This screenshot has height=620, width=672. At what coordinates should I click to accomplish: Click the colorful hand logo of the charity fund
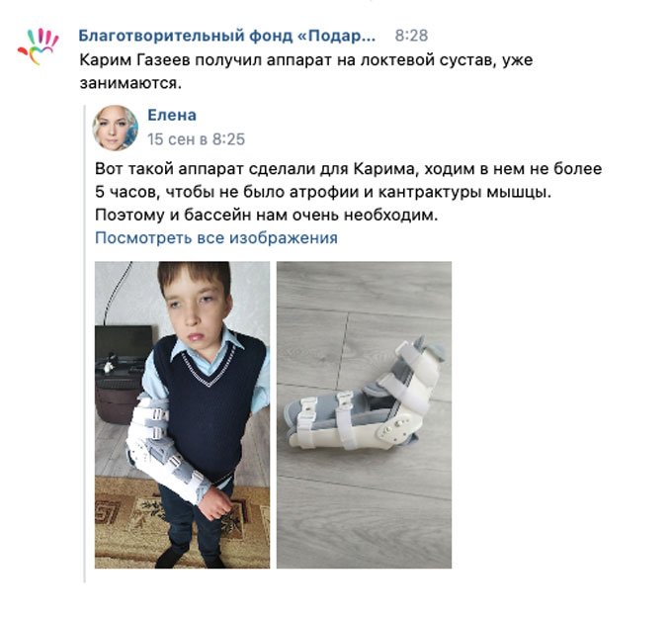38,46
